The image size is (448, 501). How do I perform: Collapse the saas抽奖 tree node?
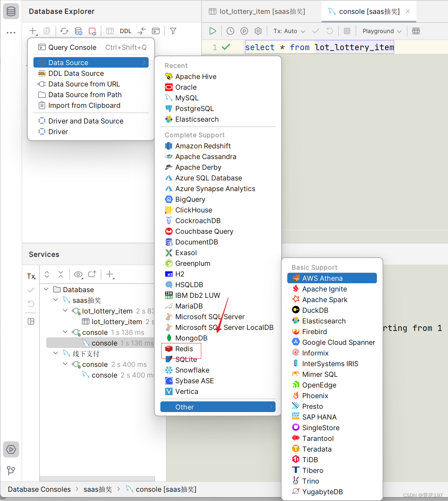(56, 300)
